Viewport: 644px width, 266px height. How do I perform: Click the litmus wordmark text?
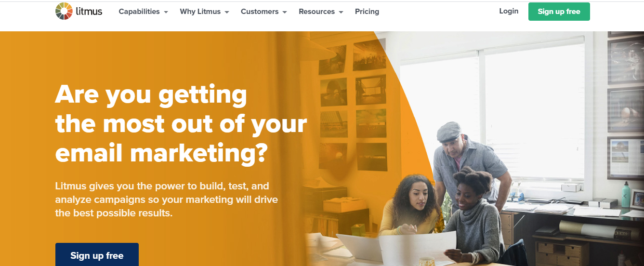click(x=89, y=11)
